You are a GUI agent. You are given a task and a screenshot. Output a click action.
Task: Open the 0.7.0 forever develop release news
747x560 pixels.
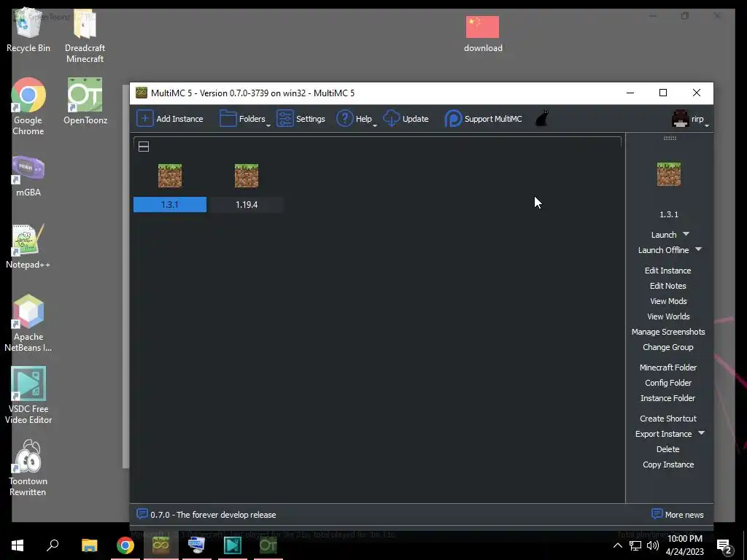coord(206,514)
